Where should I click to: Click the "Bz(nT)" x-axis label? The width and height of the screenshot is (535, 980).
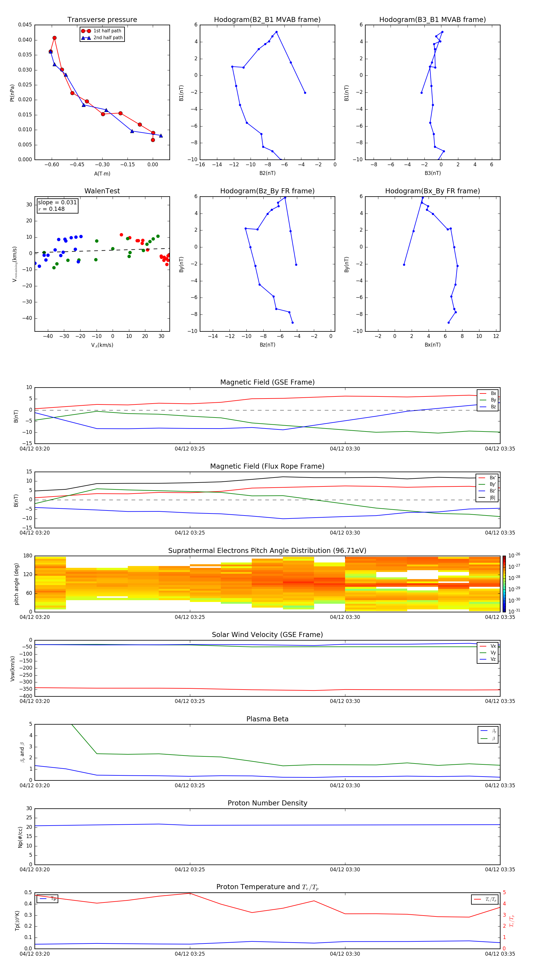[x=267, y=345]
